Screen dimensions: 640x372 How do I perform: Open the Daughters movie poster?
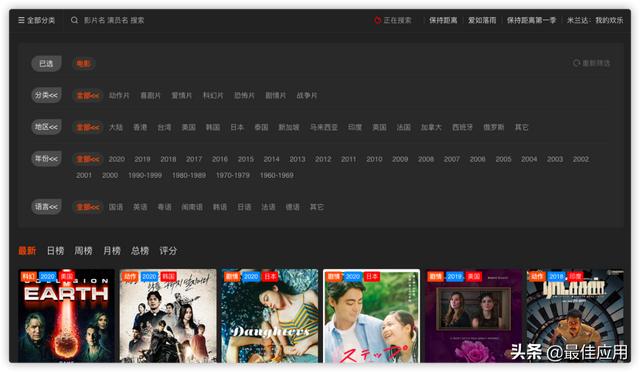click(269, 316)
